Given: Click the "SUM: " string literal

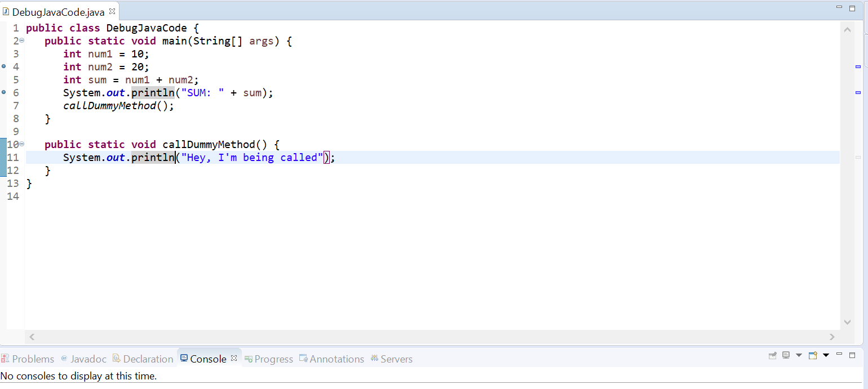Looking at the screenshot, I should tap(203, 93).
